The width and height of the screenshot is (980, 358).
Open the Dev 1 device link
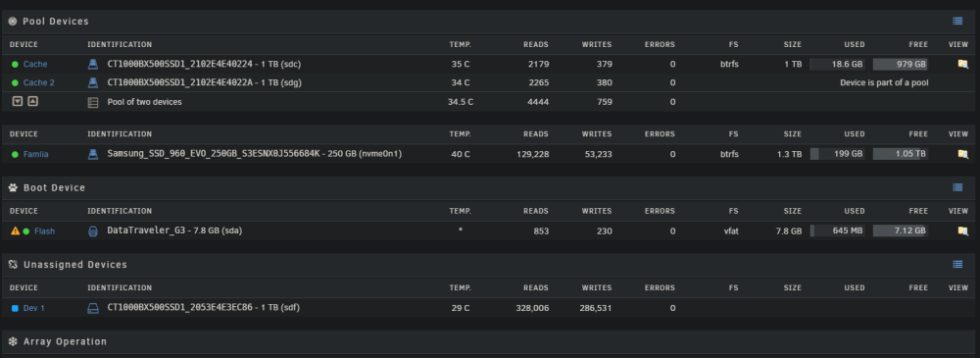click(33, 308)
